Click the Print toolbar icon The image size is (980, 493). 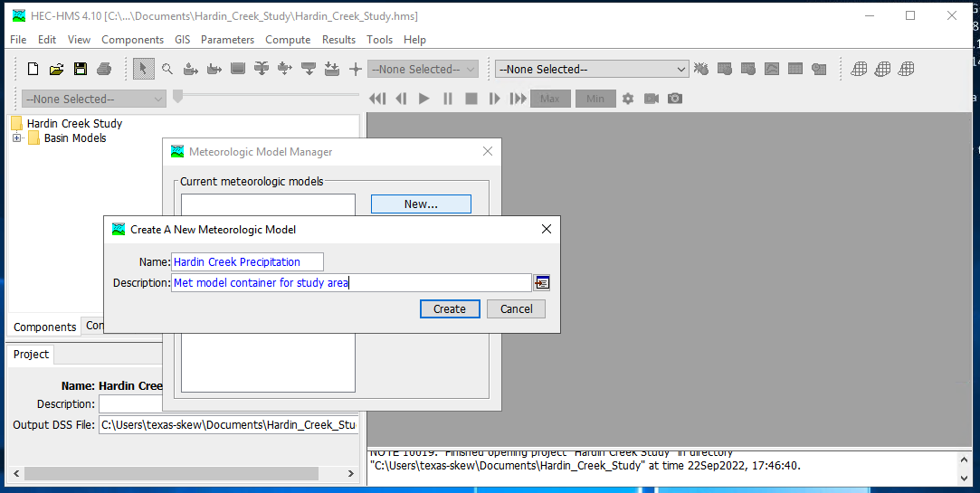[x=104, y=69]
